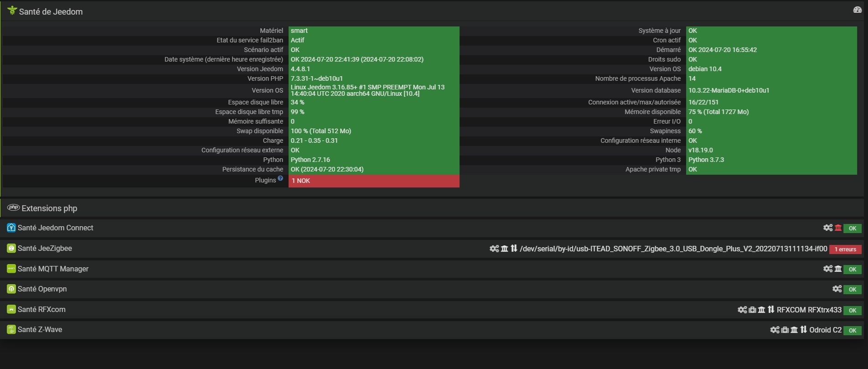Click the red '1 NOK' Plugins status
868x369 pixels.
coord(373,181)
